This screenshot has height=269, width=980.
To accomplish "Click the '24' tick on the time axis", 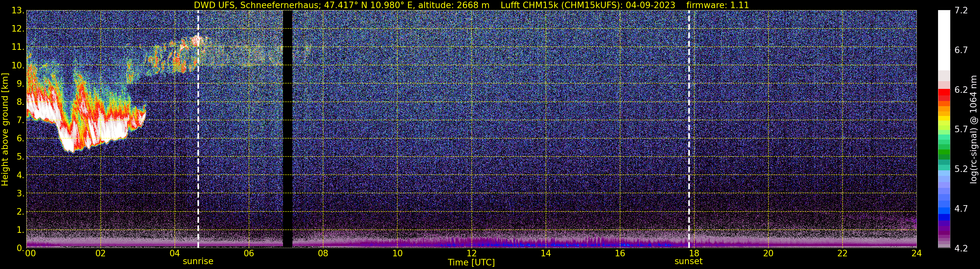I will [x=917, y=253].
